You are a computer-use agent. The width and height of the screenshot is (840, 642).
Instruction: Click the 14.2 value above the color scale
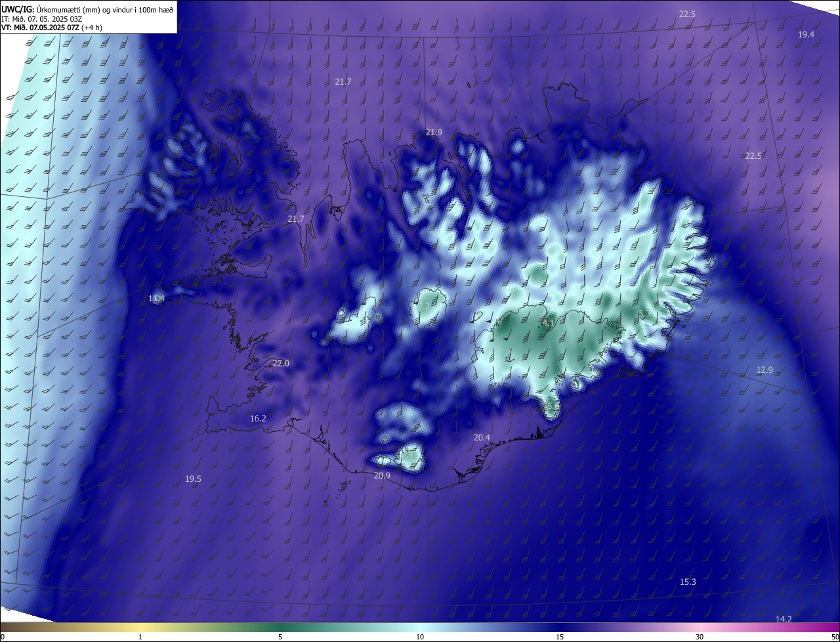(784, 619)
